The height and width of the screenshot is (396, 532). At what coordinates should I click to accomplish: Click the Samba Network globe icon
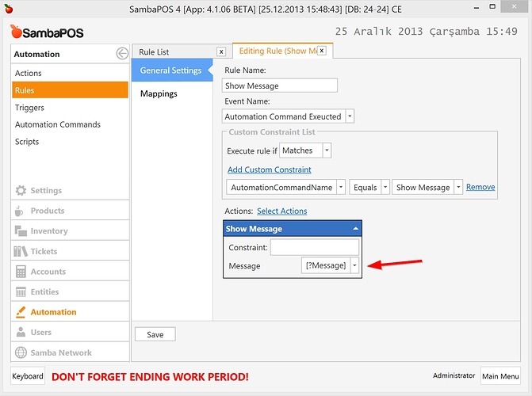(x=21, y=352)
